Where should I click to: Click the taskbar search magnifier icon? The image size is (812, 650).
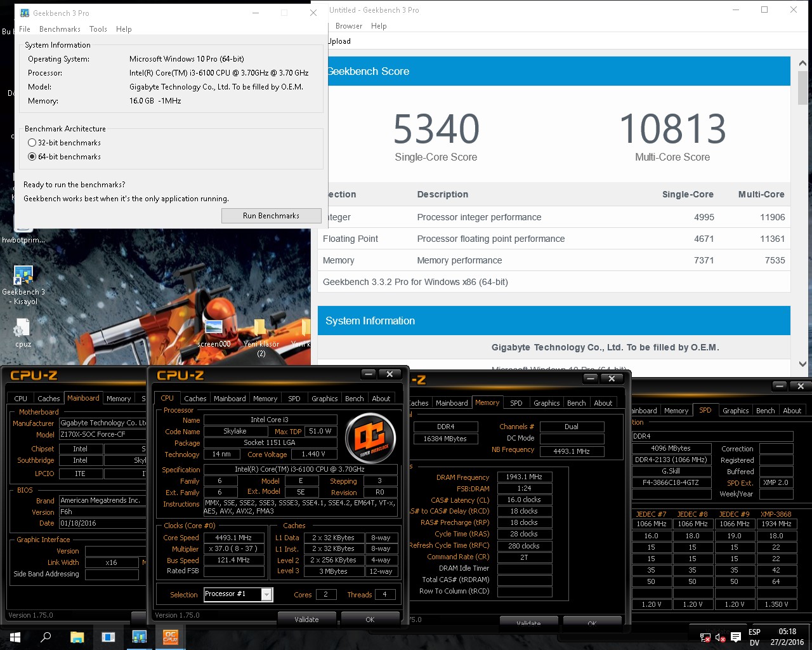[46, 637]
